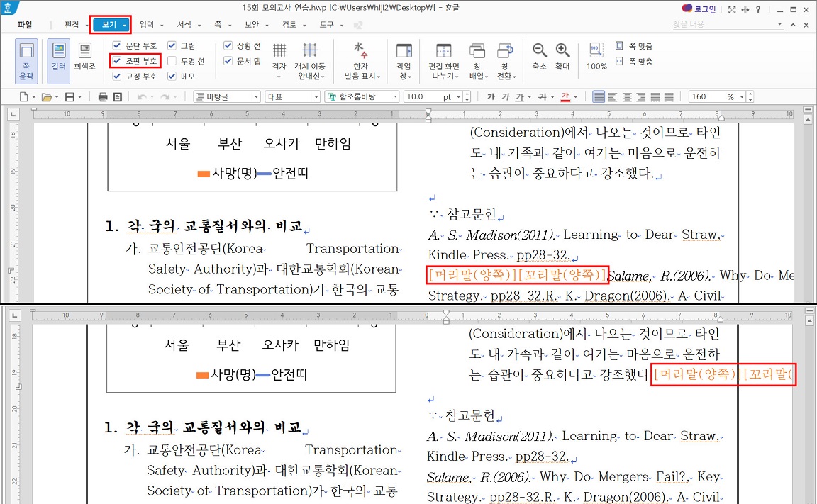Click 한자 발음 표시 button

(362, 61)
